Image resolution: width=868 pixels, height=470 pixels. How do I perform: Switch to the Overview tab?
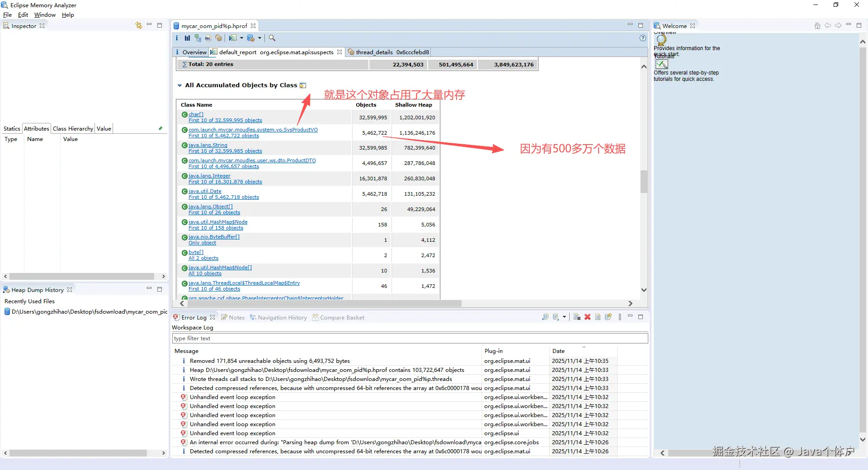(x=190, y=52)
